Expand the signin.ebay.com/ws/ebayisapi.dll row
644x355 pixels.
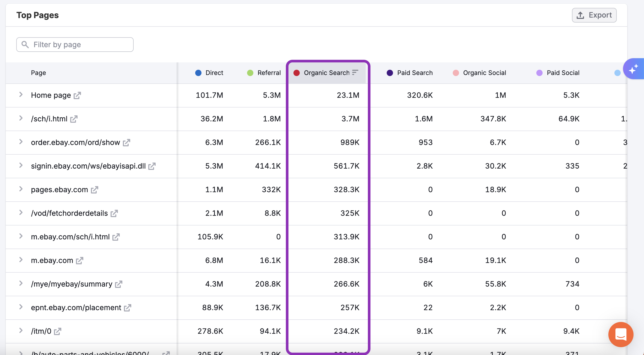(21, 165)
